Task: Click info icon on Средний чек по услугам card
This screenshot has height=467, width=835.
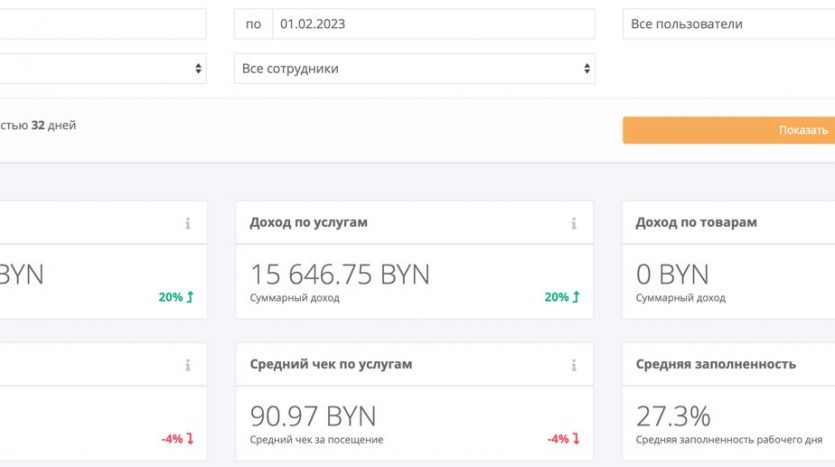Action: pyautogui.click(x=573, y=365)
